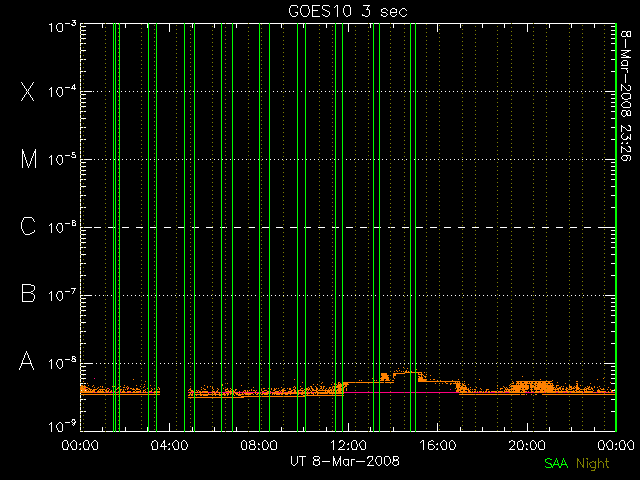Click the 20:00 time axis label
Screen dimensions: 640x480
[527, 445]
